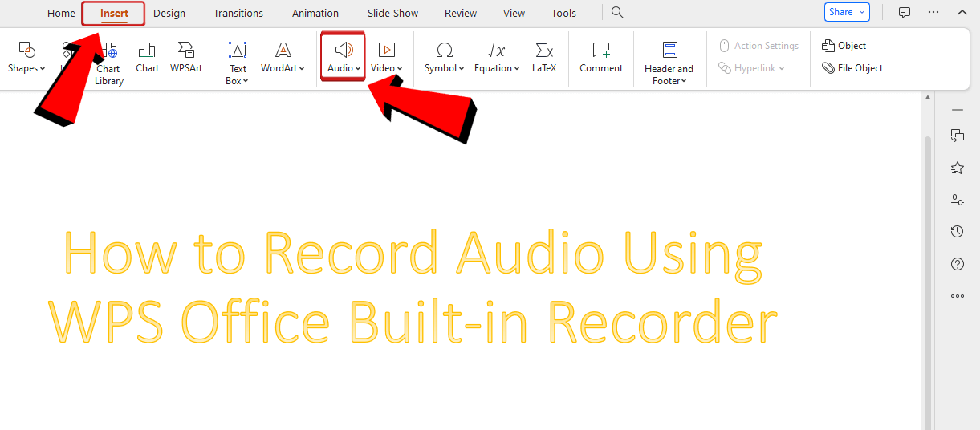Open the history clock icon in sidebar
Viewport: 980px width, 430px height.
[957, 232]
